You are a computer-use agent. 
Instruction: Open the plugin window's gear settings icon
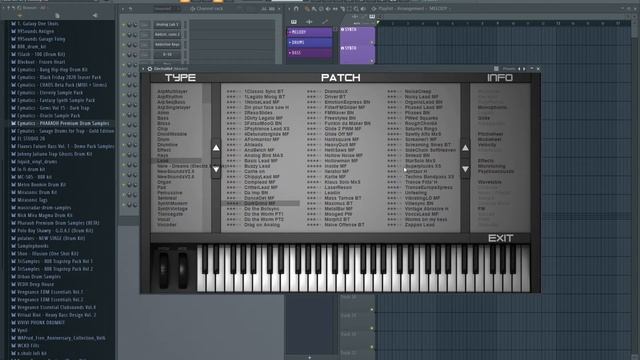150,69
